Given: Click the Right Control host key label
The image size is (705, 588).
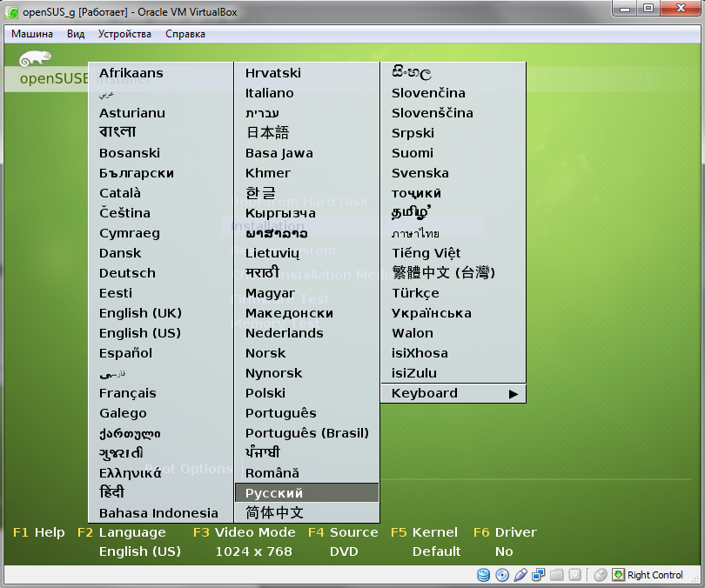Looking at the screenshot, I should [655, 575].
